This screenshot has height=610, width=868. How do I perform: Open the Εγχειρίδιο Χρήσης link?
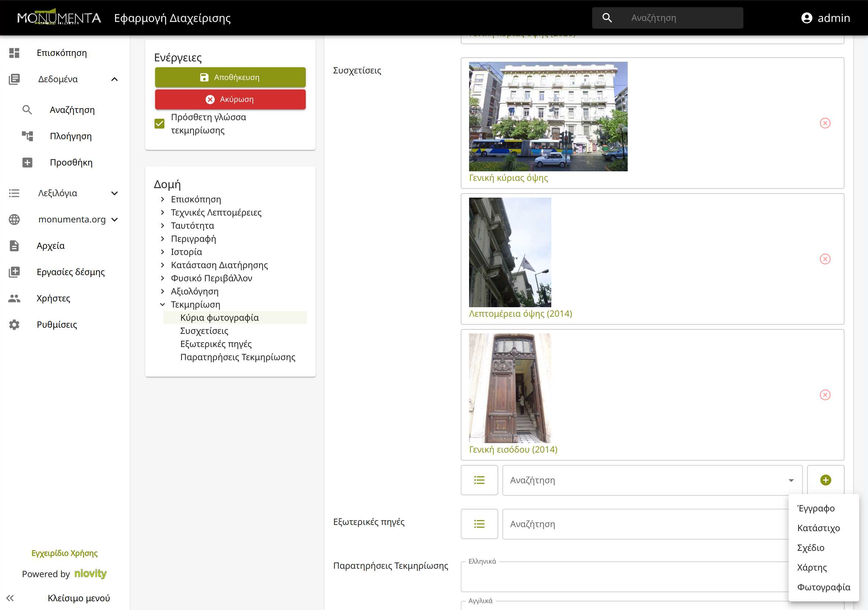coord(64,553)
